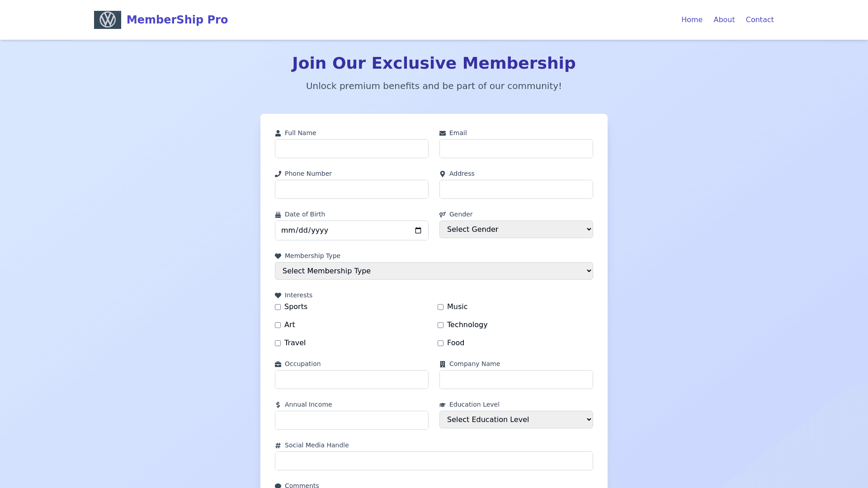The height and width of the screenshot is (488, 868).
Task: Open the Education Level dropdown
Action: [x=516, y=420]
